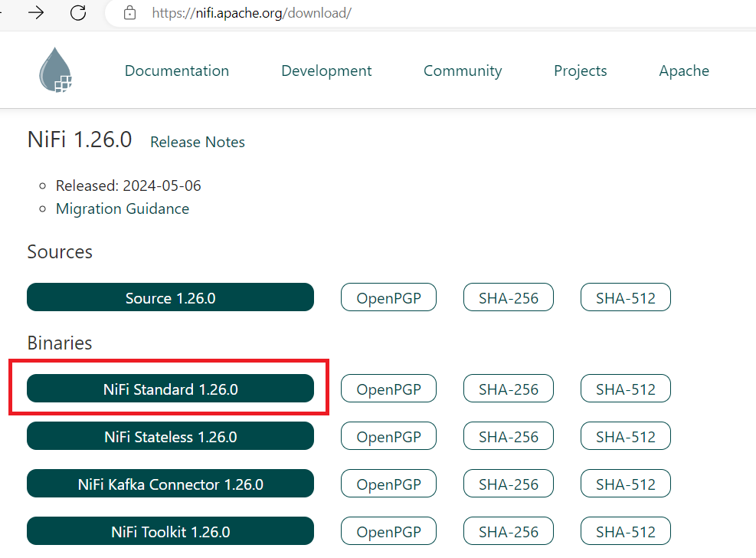
Task: Open the Projects menu
Action: pos(581,71)
